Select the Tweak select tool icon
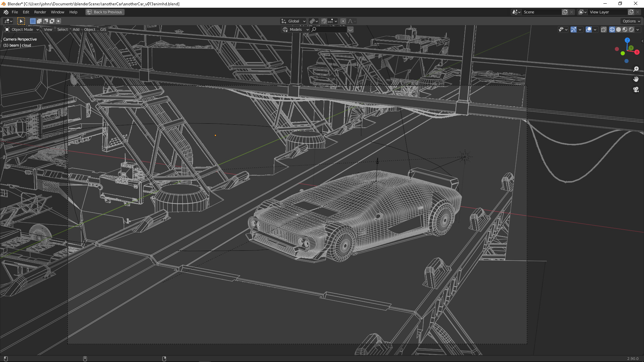This screenshot has height=362, width=644. pos(21,21)
